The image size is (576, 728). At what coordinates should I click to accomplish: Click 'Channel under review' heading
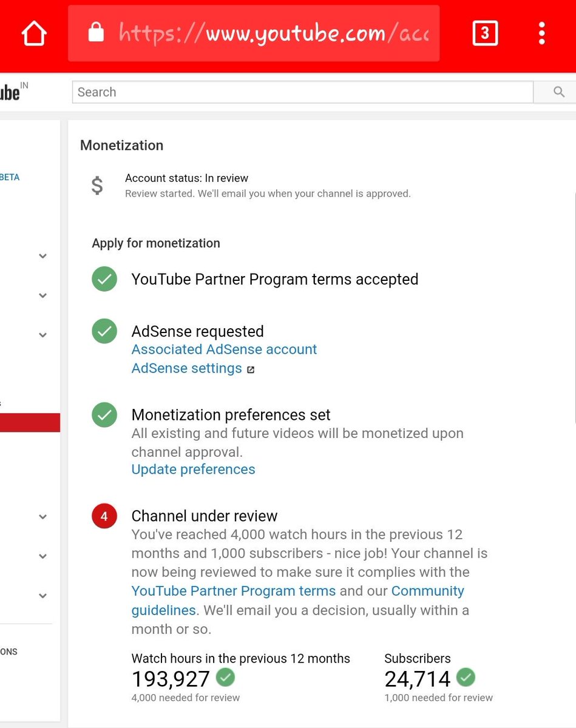(205, 516)
